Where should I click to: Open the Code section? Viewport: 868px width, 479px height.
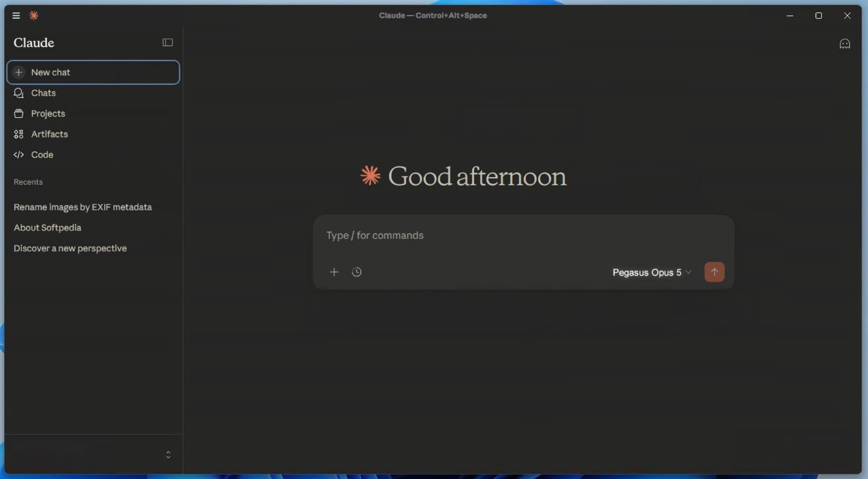click(93, 155)
